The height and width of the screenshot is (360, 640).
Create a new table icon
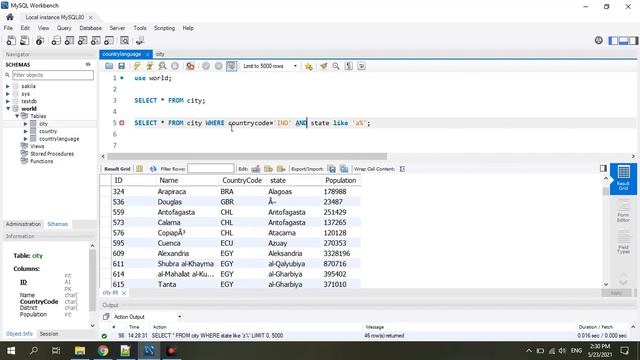click(69, 40)
